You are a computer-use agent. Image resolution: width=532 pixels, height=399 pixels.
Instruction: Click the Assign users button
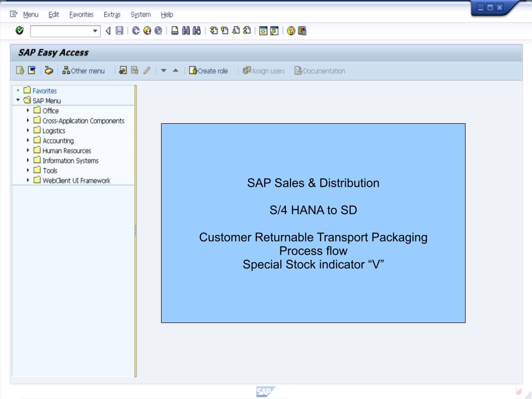tap(264, 70)
